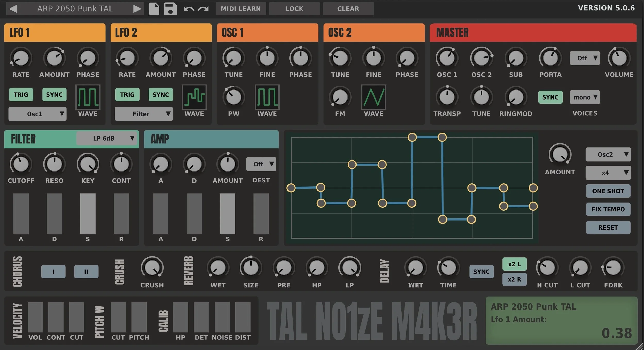Screen dimensions: 644x350
Task: Toggle LFO 1 TRIG button
Action: coord(21,95)
